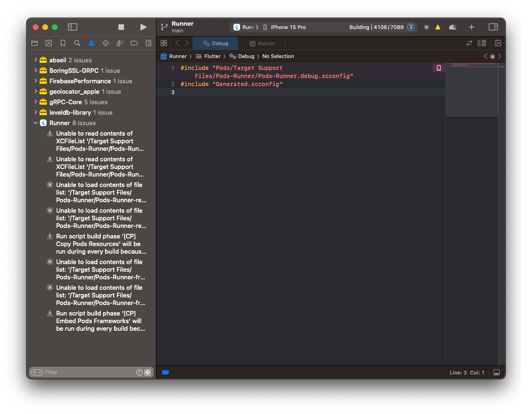This screenshot has width=532, height=414.
Task: Add an editor on the right
Action: pyautogui.click(x=498, y=43)
